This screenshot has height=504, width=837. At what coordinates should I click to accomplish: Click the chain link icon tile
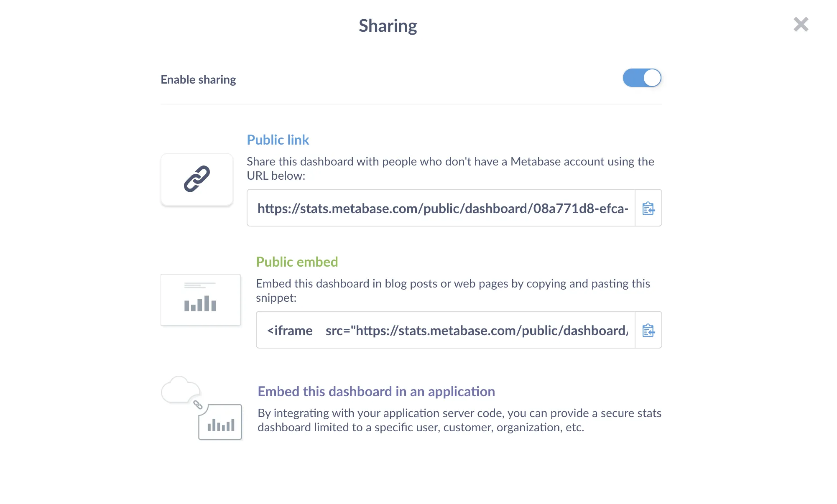point(197,179)
